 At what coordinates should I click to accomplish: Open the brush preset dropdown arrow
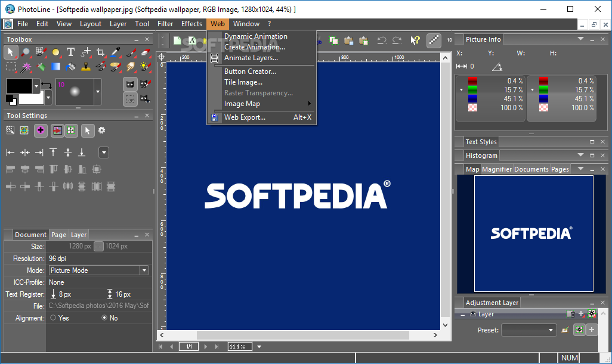tap(98, 92)
